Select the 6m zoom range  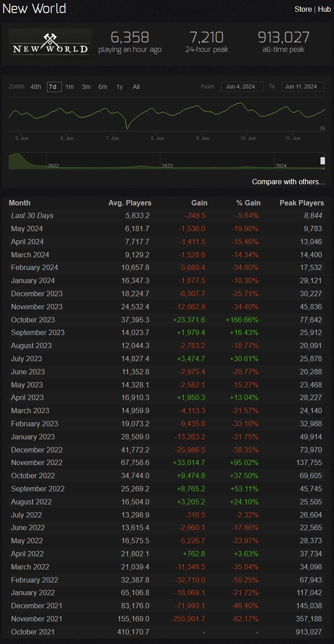(x=103, y=87)
